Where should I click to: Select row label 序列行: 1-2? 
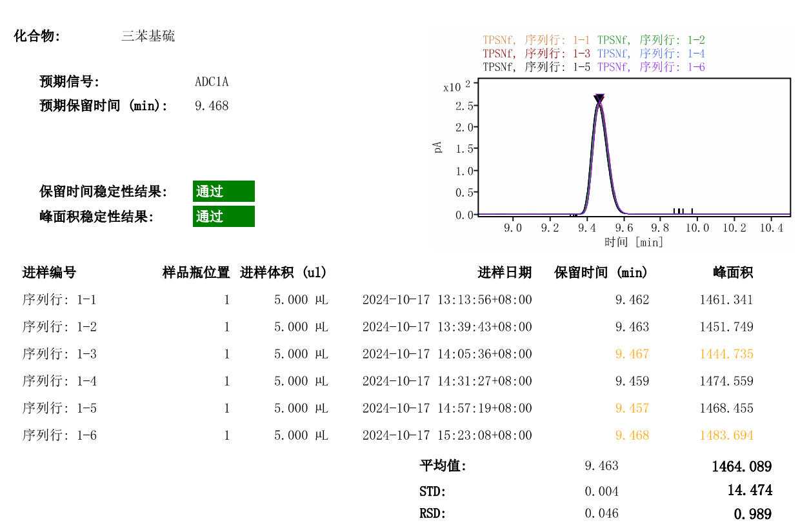click(x=59, y=327)
